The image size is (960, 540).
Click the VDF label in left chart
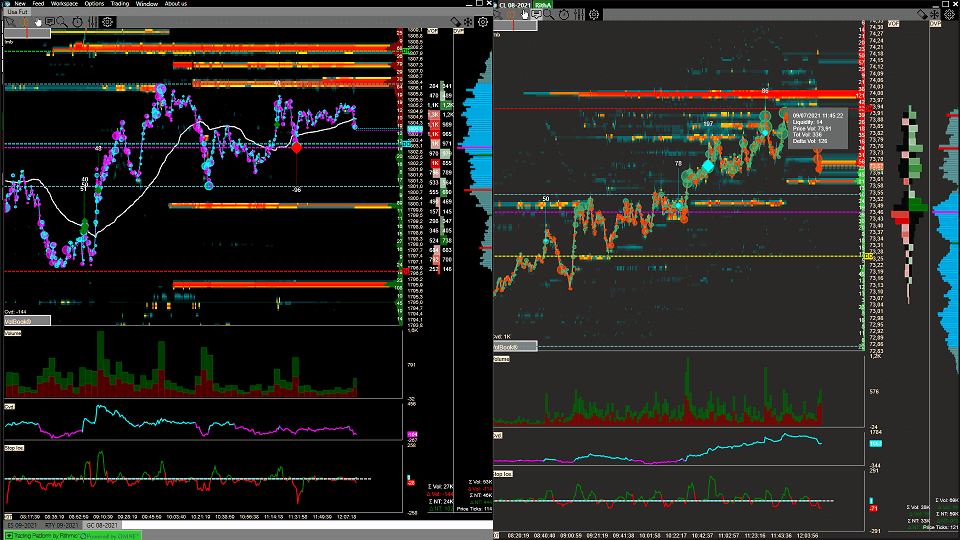tap(432, 31)
